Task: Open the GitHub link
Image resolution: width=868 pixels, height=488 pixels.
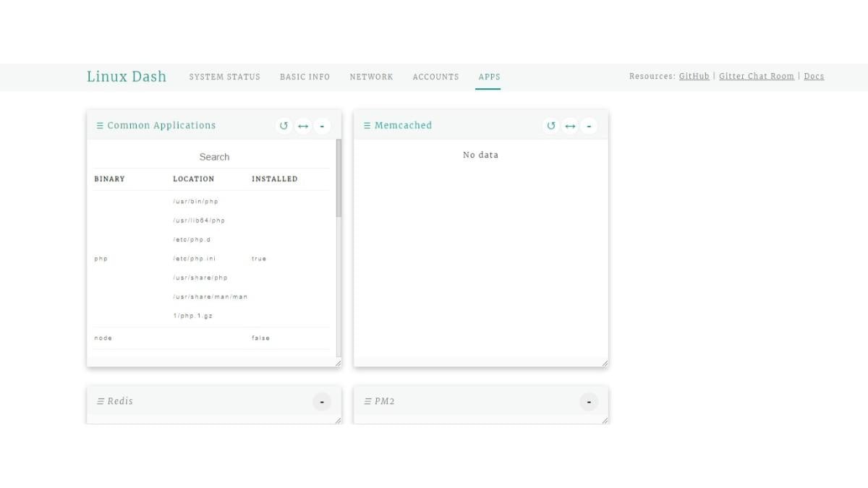Action: point(694,76)
